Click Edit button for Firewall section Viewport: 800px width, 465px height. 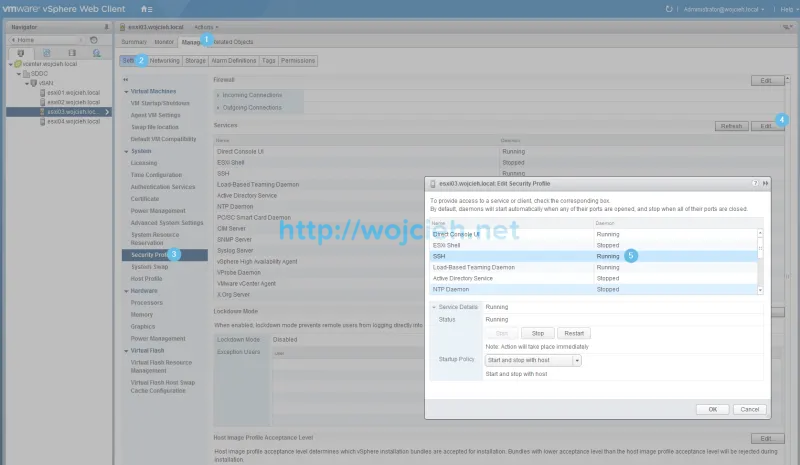click(767, 81)
